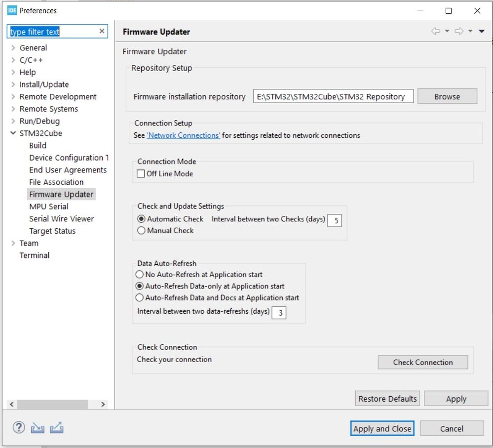This screenshot has width=493, height=448.
Task: Open Device Configuration Tool page
Action: click(69, 158)
